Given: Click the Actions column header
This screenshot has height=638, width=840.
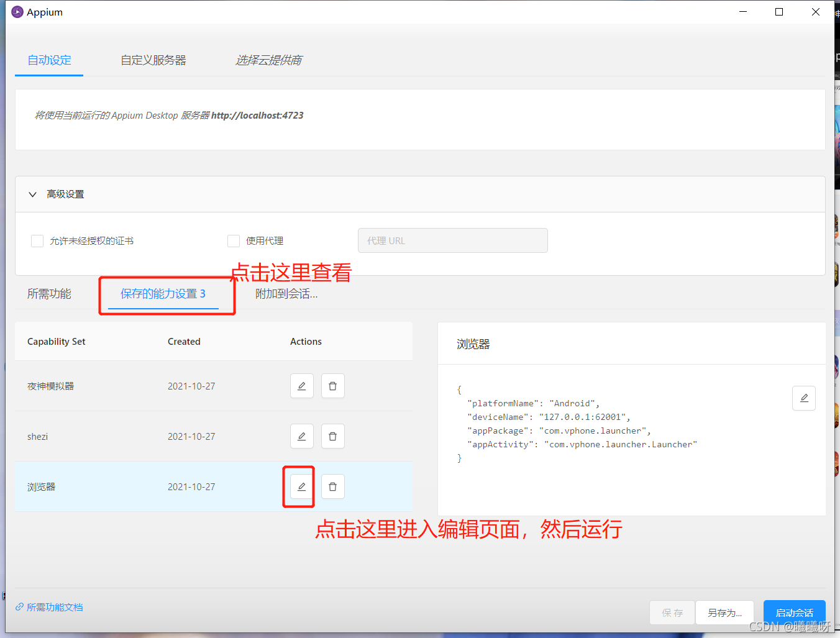Looking at the screenshot, I should pos(306,342).
